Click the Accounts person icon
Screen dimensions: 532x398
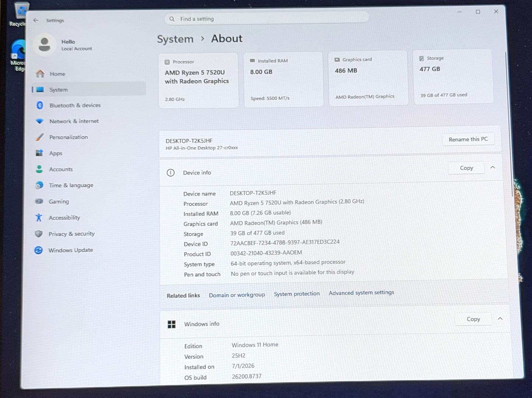click(39, 169)
